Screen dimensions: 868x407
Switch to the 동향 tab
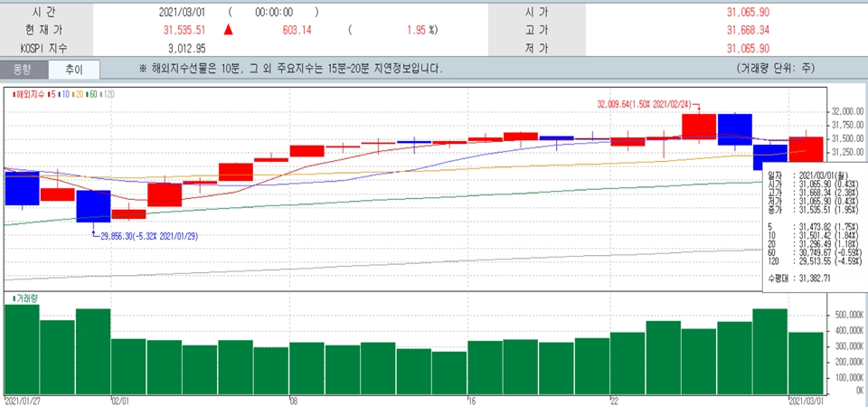(x=24, y=70)
